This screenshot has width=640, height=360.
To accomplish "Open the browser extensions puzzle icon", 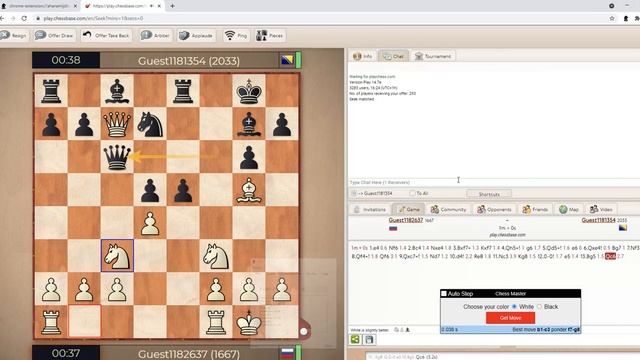I will tap(637, 18).
